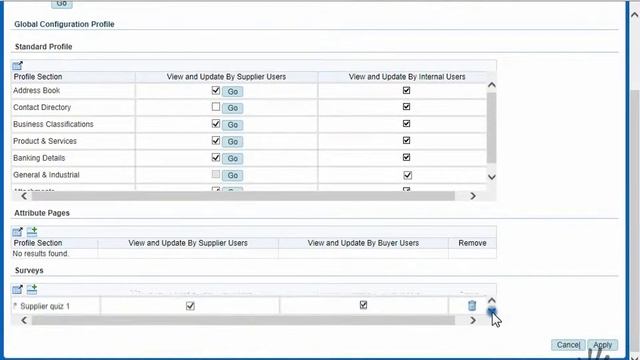Viewport: 640px width, 360px height.
Task: Click Go button for Product & Services
Action: 233,142
